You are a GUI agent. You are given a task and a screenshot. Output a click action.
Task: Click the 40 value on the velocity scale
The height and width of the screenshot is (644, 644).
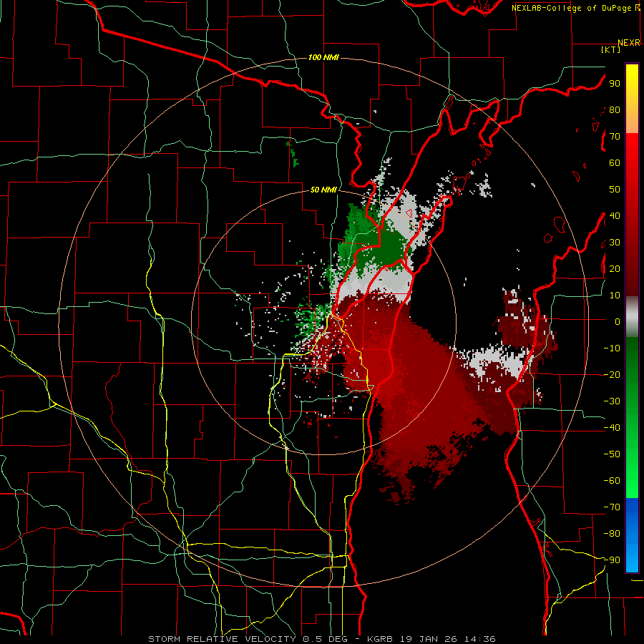615,215
